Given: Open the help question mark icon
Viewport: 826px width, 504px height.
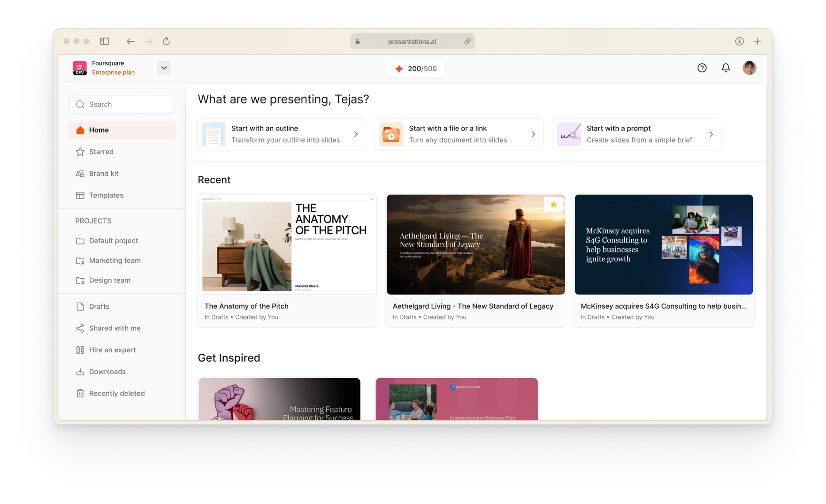Looking at the screenshot, I should point(702,68).
